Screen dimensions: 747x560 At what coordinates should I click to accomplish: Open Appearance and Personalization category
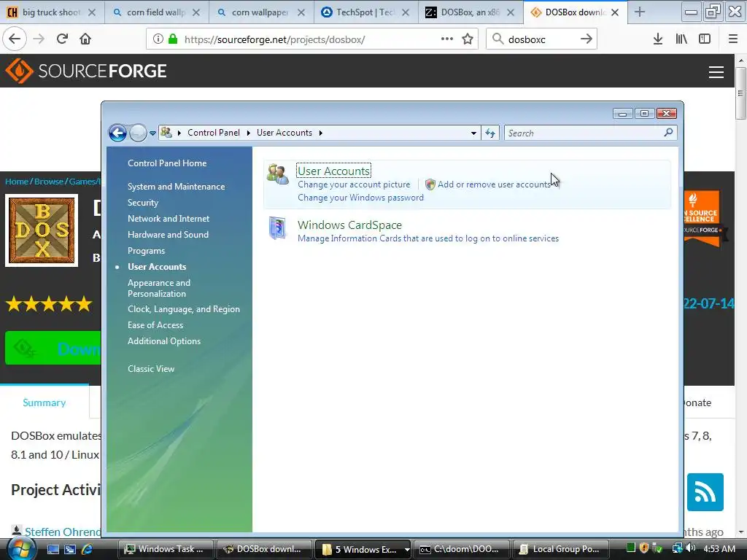click(159, 288)
